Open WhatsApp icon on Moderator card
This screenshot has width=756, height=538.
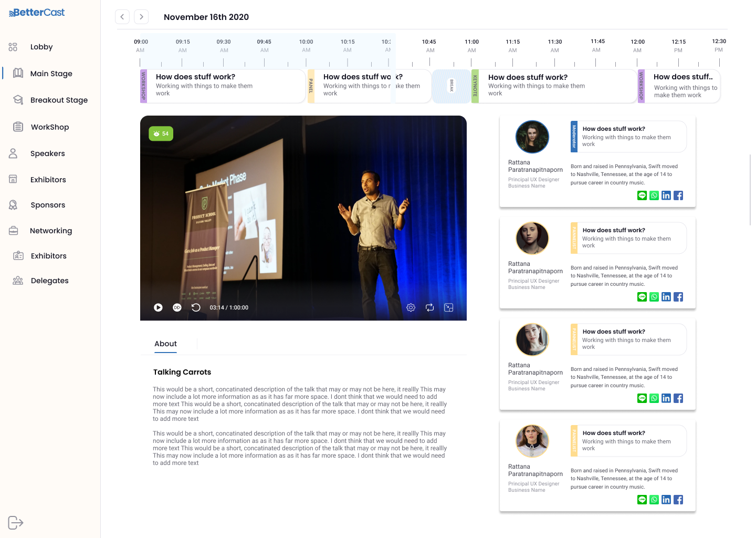tap(654, 195)
